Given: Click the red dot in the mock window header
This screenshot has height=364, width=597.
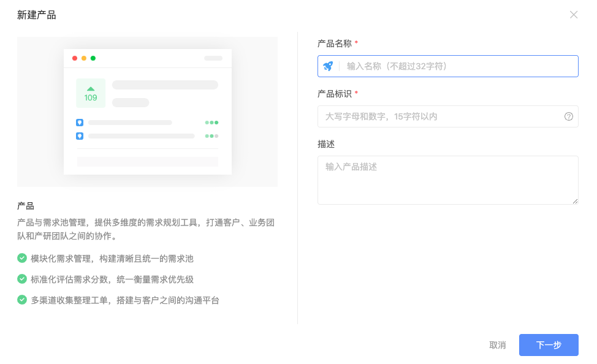Looking at the screenshot, I should (x=75, y=58).
